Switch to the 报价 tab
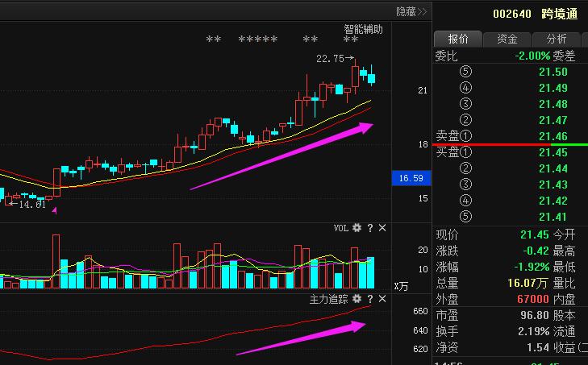This screenshot has height=365, width=588. (458, 39)
